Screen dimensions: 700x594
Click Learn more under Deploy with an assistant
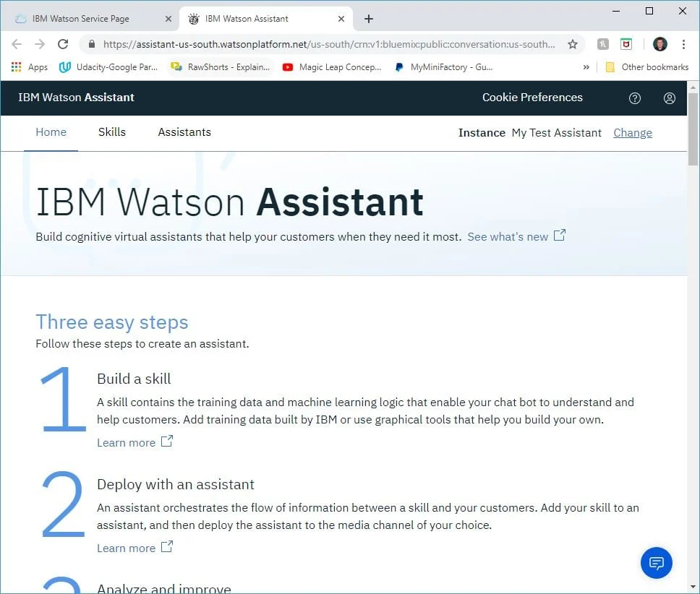coord(135,548)
